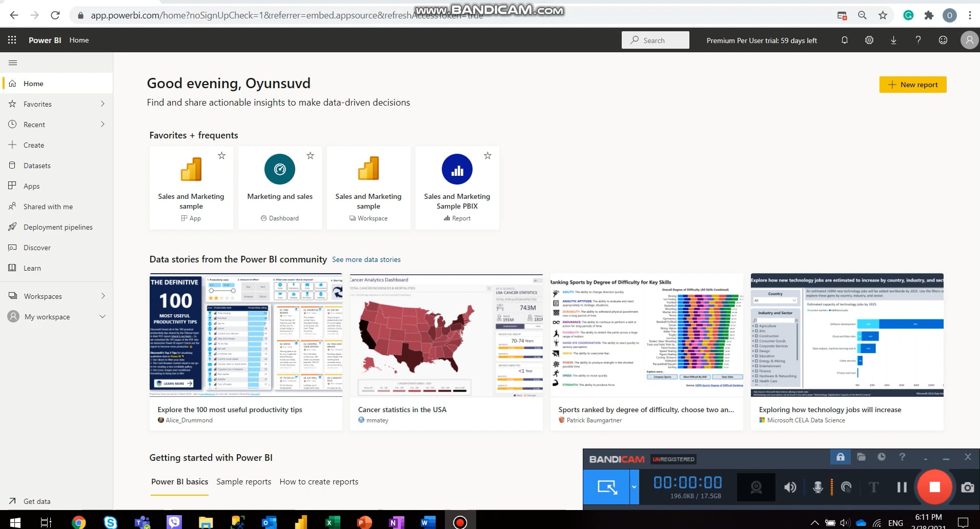Screen dimensions: 980x529
Task: Click the Bandicam red stop record button
Action: tap(934, 487)
